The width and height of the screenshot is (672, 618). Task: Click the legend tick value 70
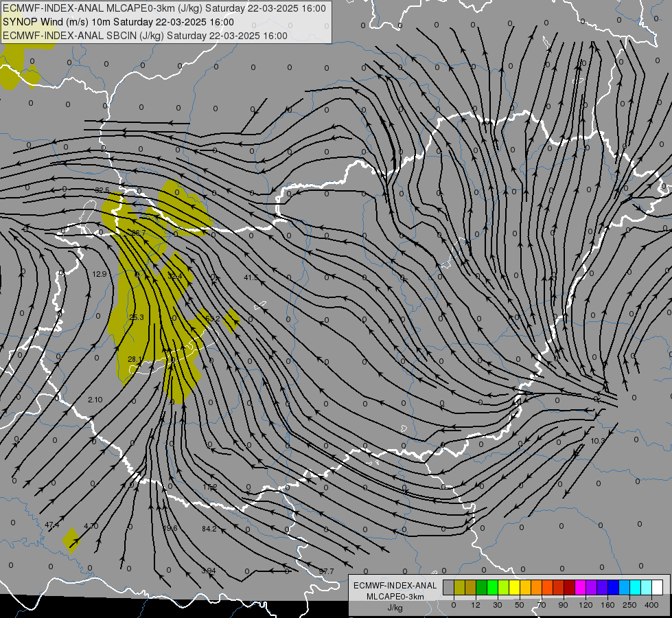tap(542, 605)
